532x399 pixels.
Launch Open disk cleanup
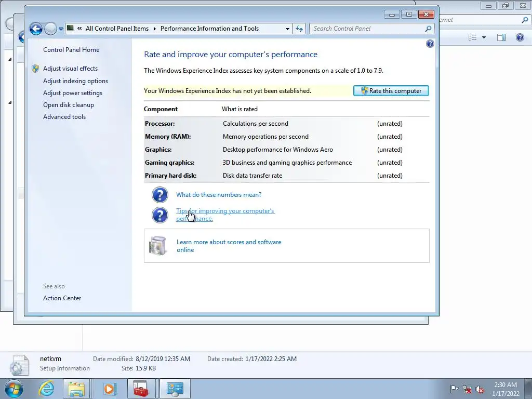(69, 105)
